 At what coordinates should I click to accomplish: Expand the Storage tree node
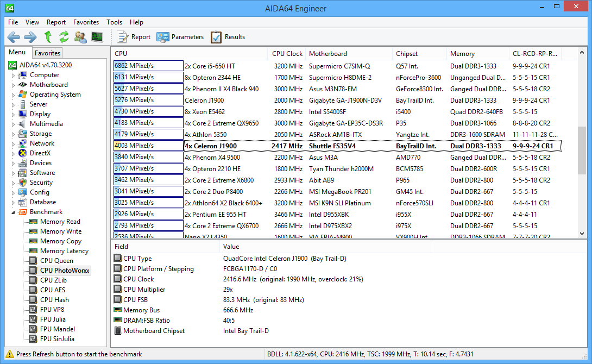[x=13, y=134]
